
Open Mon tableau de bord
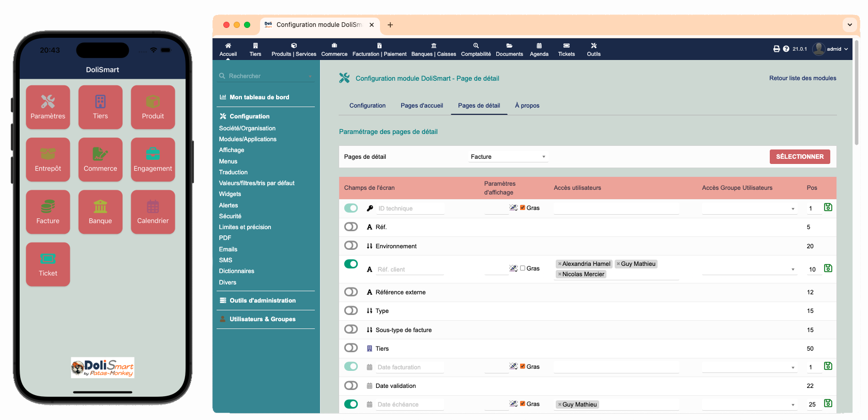[x=259, y=97]
